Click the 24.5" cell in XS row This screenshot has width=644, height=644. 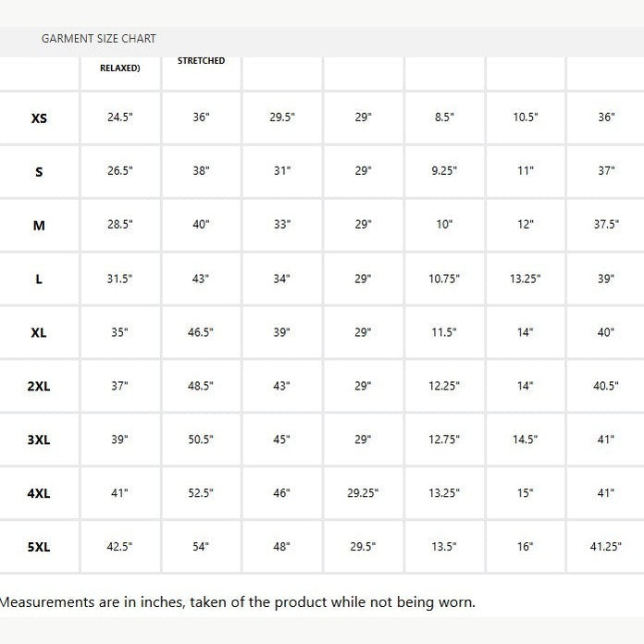click(x=119, y=118)
